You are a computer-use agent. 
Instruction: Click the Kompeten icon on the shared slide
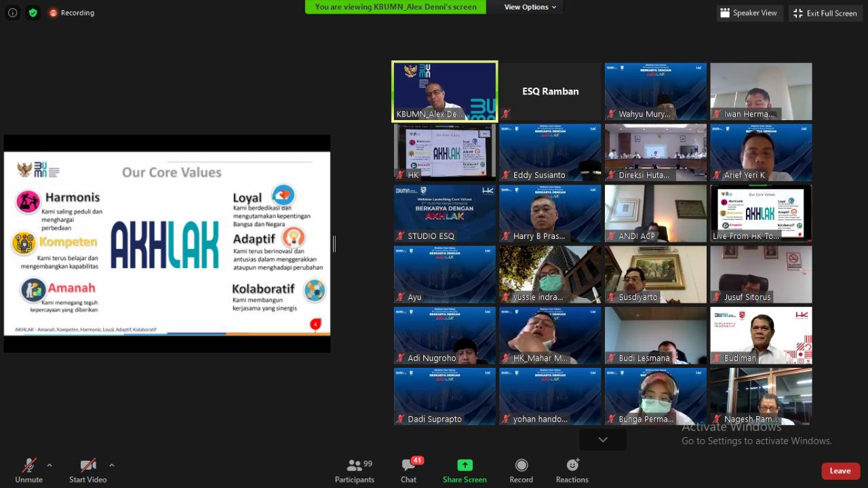click(24, 243)
